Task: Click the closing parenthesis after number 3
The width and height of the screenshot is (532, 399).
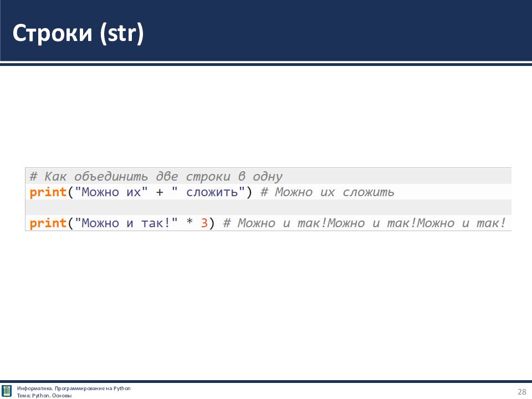Action: [x=211, y=223]
